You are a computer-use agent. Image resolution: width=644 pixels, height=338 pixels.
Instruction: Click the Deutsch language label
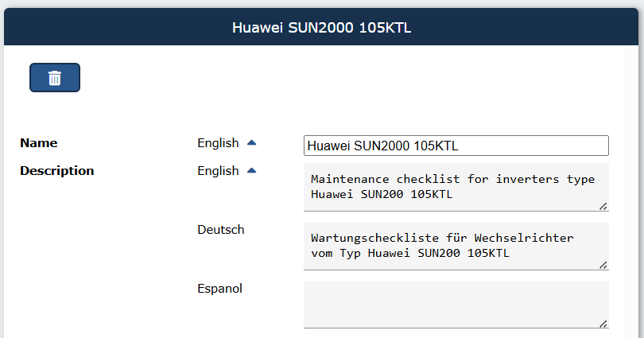[x=221, y=230]
